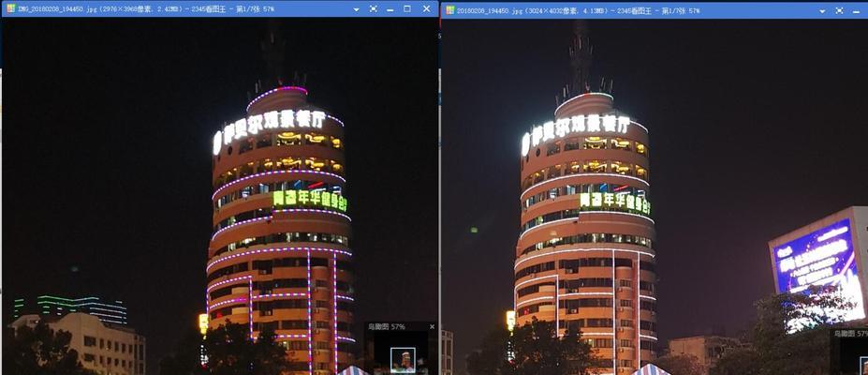Screen dimensions: 868x375
Task: Click the bird's-eye view header in right window
Action: pos(849,334)
